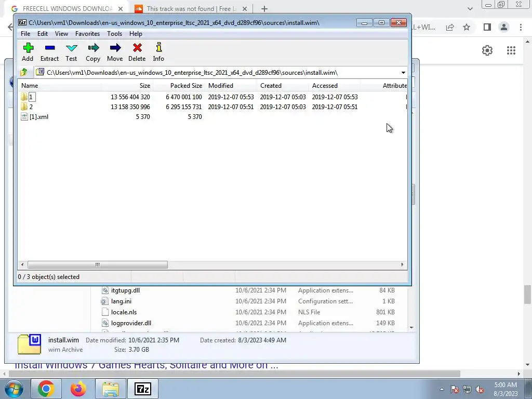
Task: Click the Action Center flag icon
Action: coord(455,389)
